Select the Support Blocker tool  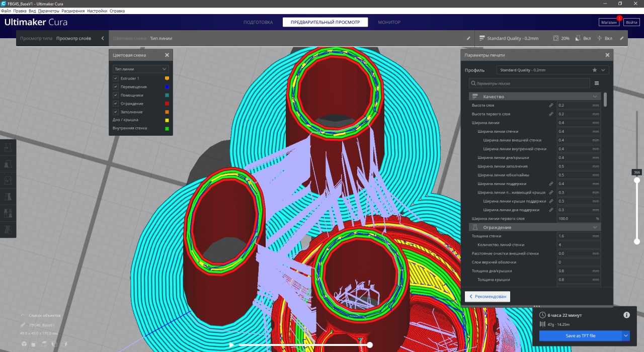click(9, 230)
